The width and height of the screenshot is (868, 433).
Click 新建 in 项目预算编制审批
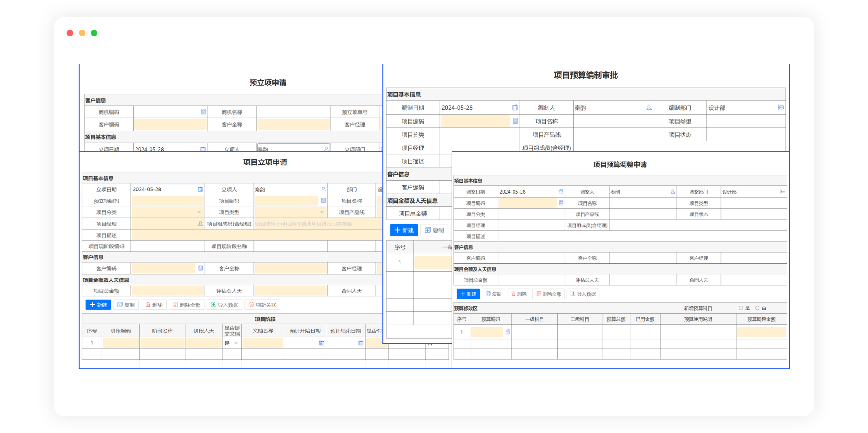[404, 230]
